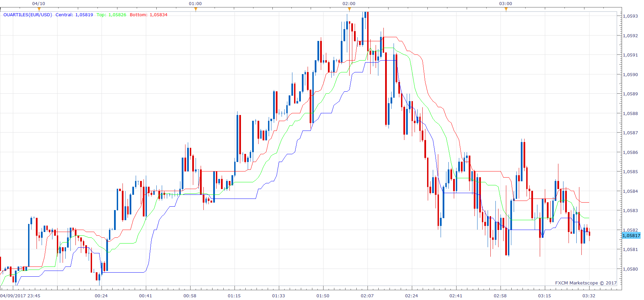Click the 01:50 time axis label
This screenshot has width=644, height=300.
coord(323,296)
